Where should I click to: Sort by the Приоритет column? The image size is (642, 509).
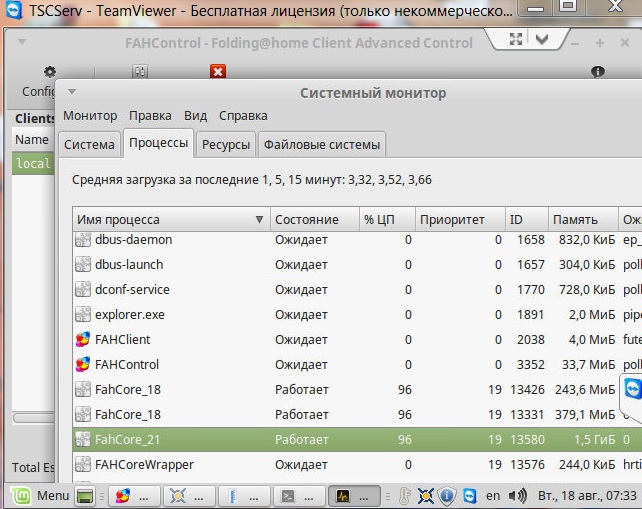pyautogui.click(x=460, y=219)
